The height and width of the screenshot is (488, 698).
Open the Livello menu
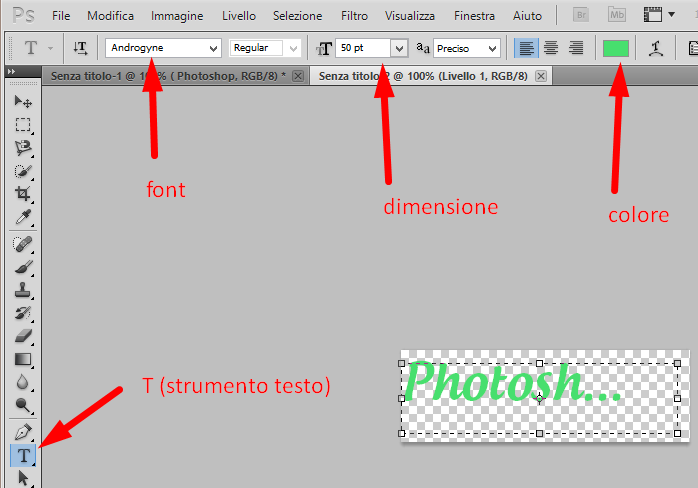[x=239, y=16]
